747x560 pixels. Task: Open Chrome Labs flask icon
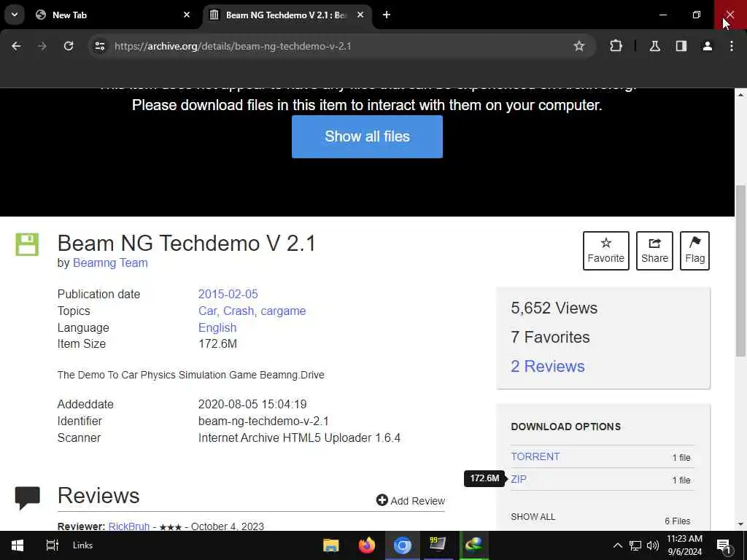655,46
